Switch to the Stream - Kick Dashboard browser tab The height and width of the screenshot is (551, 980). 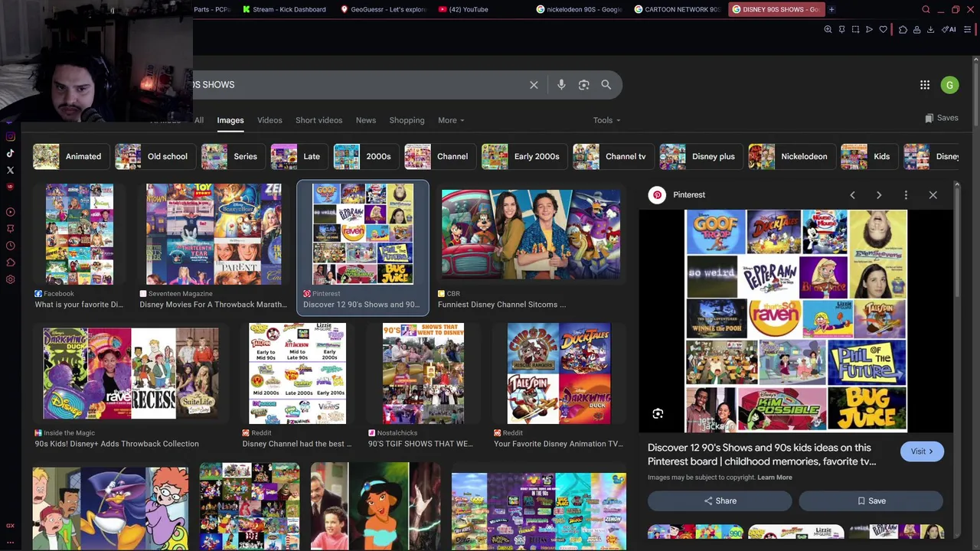(x=285, y=9)
